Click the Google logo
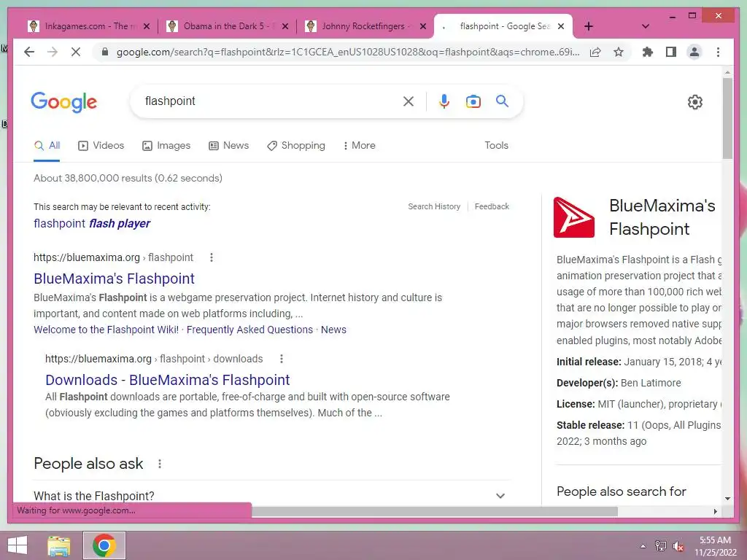This screenshot has width=747, height=560. (64, 102)
